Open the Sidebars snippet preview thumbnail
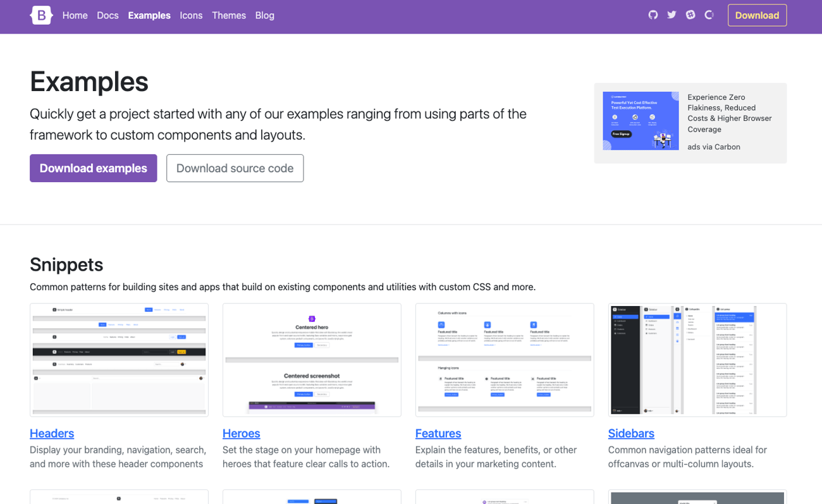822x504 pixels. (x=697, y=360)
